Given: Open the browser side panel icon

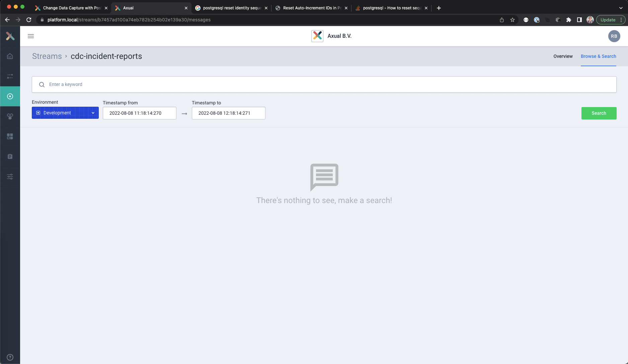Looking at the screenshot, I should pos(579,20).
